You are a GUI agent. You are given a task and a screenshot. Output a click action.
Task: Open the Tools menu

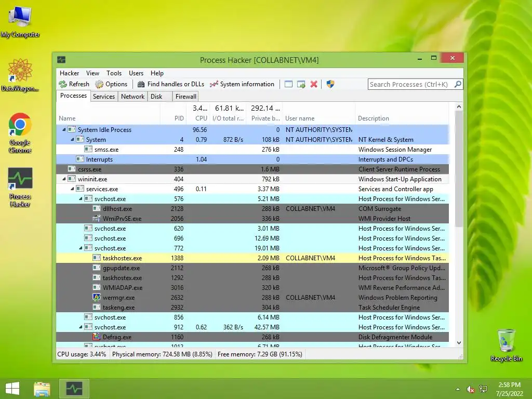pos(114,73)
